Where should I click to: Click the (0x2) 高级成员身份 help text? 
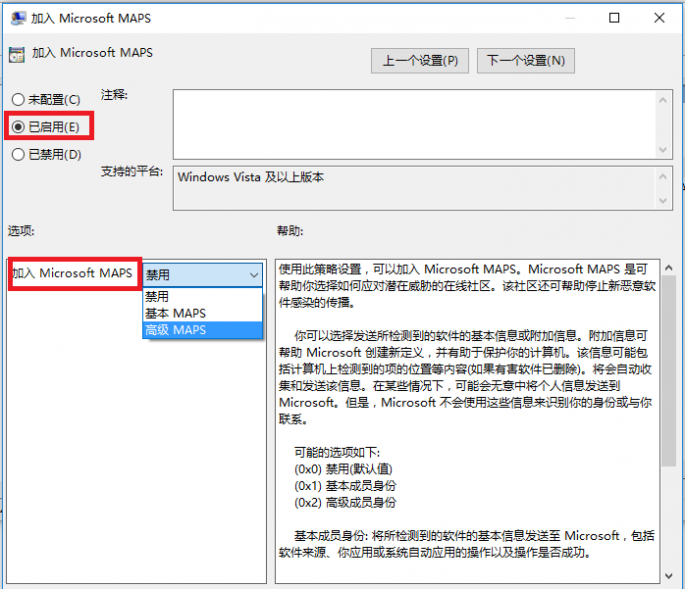pos(345,502)
